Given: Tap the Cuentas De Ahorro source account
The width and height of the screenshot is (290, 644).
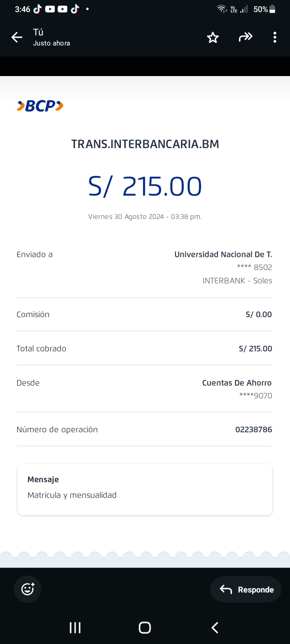Looking at the screenshot, I should coord(237,383).
